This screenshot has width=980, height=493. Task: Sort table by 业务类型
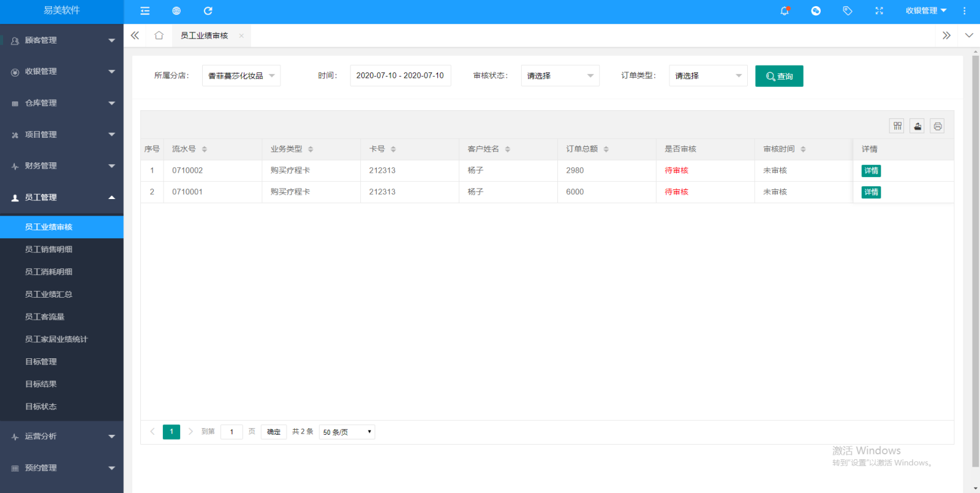311,149
